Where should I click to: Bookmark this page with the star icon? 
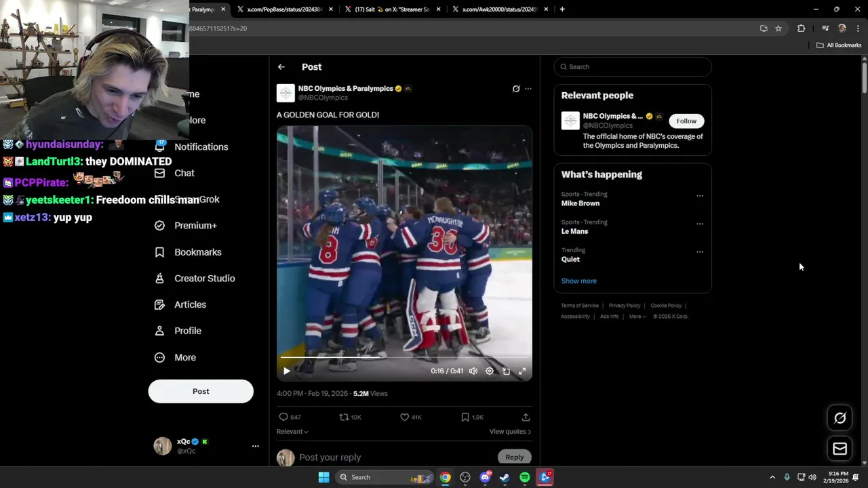tap(778, 28)
